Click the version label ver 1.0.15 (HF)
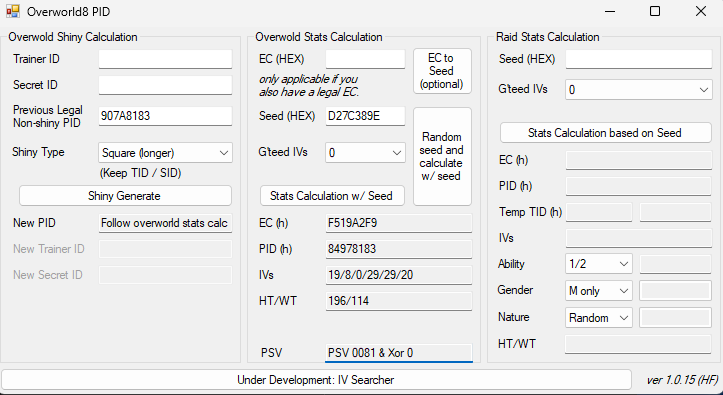Viewport: 723px width, 395px height. [x=682, y=380]
